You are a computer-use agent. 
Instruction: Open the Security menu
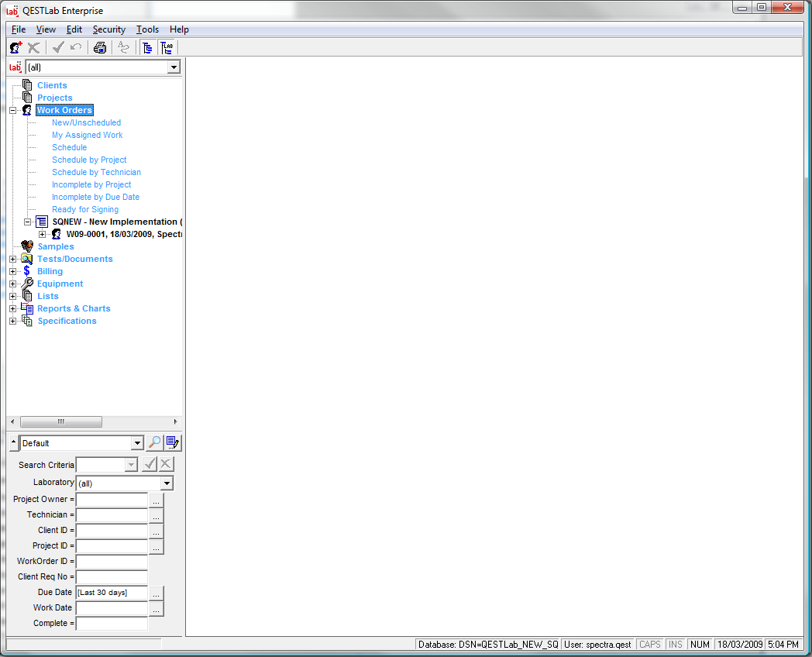(x=108, y=29)
